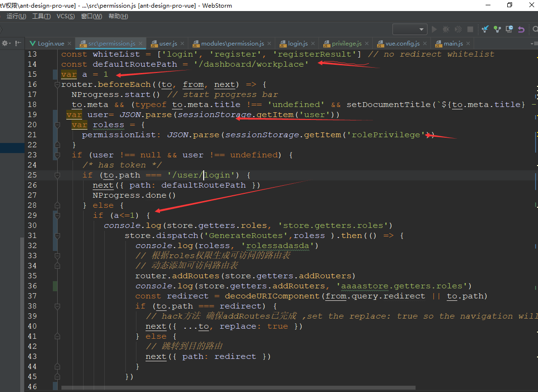The width and height of the screenshot is (538, 392).
Task: Collapse else fold at line 41
Action: (x=57, y=336)
